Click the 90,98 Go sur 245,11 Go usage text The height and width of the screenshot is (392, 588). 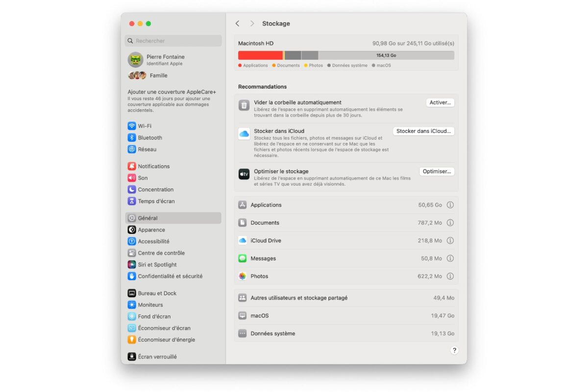[413, 43]
